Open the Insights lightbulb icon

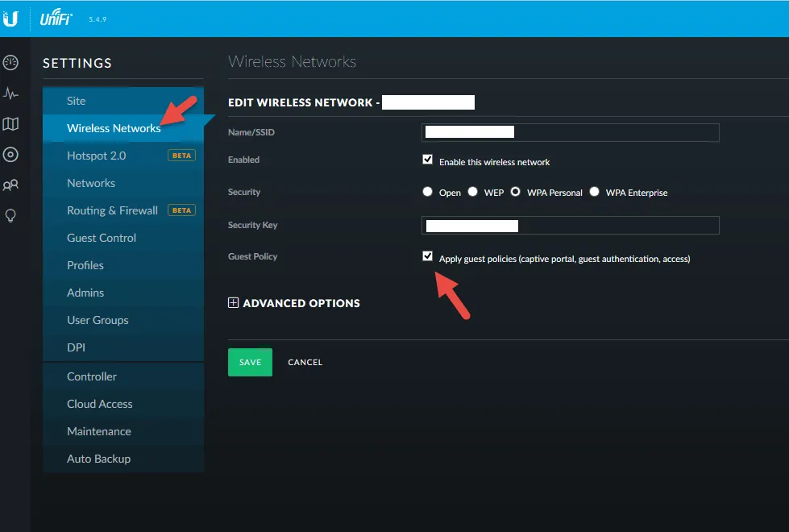pyautogui.click(x=10, y=215)
